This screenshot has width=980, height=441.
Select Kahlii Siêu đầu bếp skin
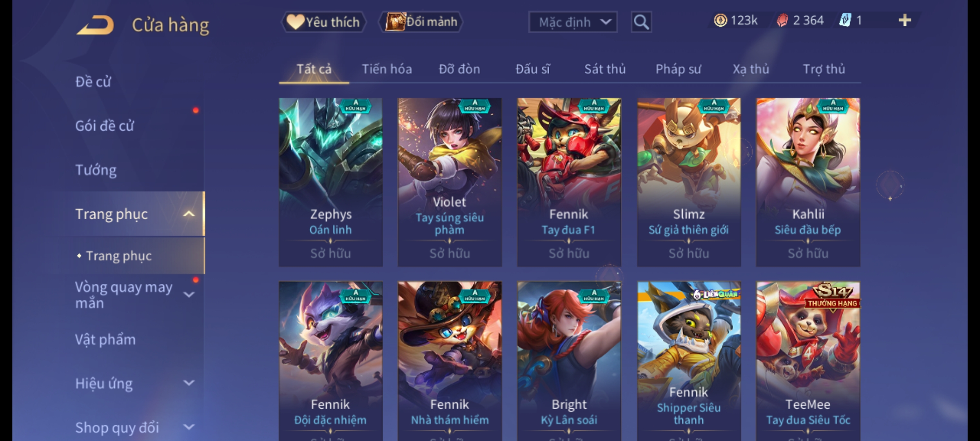pyautogui.click(x=808, y=182)
